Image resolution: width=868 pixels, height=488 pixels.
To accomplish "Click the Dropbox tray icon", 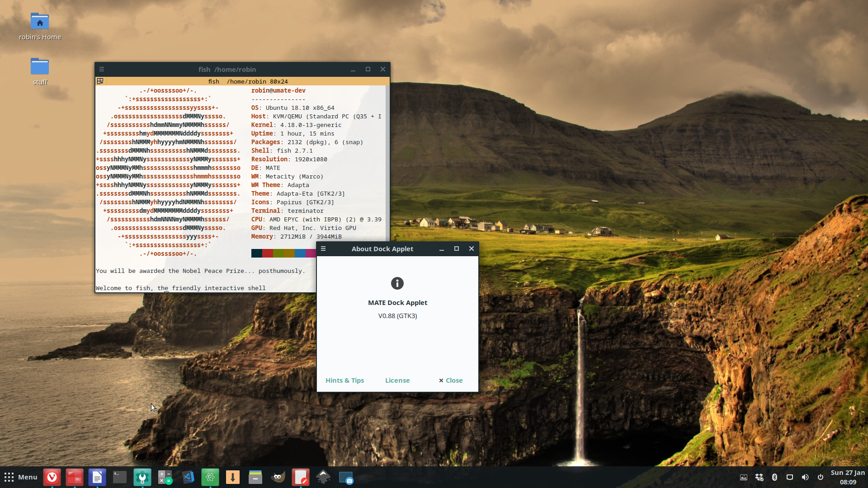I will 759,477.
